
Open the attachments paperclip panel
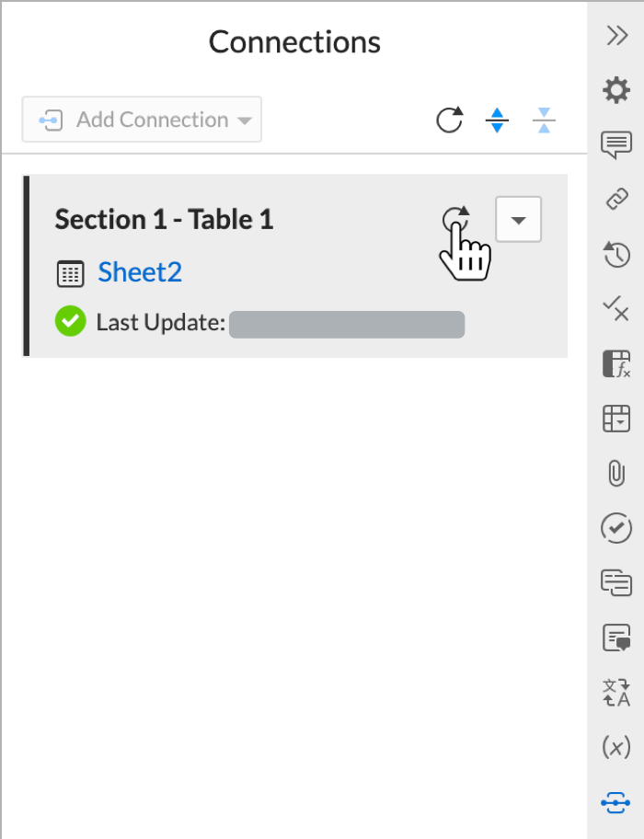616,473
